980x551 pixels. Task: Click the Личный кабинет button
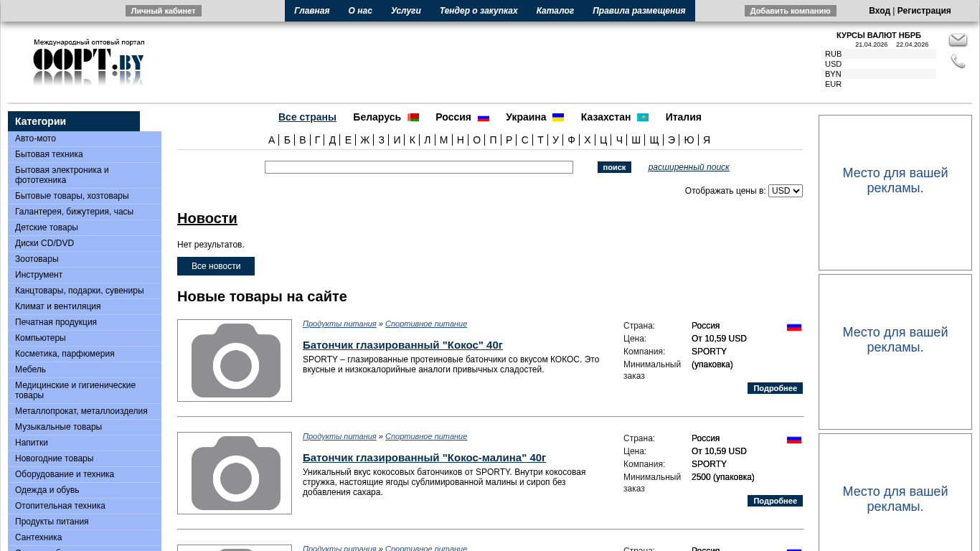coord(164,11)
